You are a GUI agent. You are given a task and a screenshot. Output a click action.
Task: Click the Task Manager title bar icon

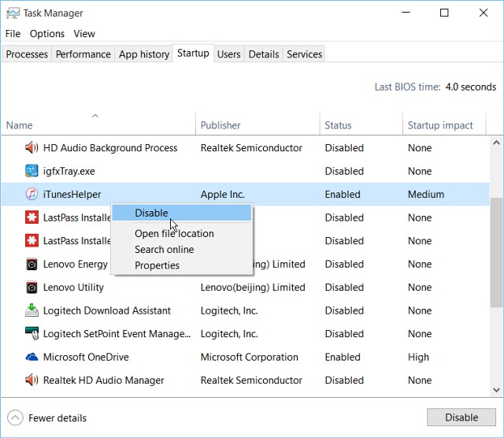click(x=13, y=13)
